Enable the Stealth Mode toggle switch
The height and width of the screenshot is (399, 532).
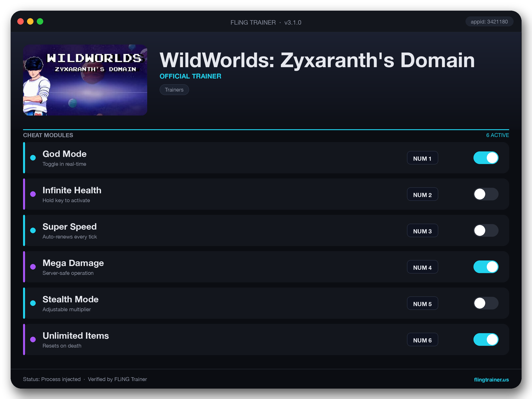click(486, 303)
